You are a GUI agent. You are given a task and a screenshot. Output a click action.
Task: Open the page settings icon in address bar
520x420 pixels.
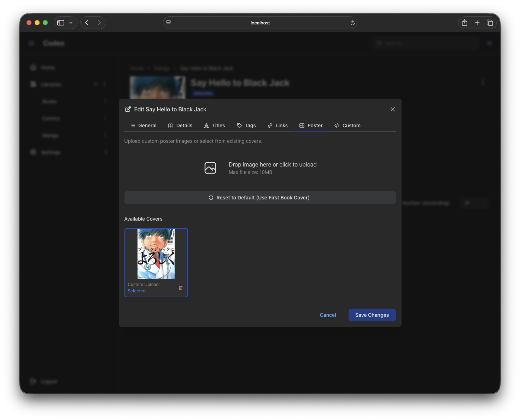(x=169, y=23)
